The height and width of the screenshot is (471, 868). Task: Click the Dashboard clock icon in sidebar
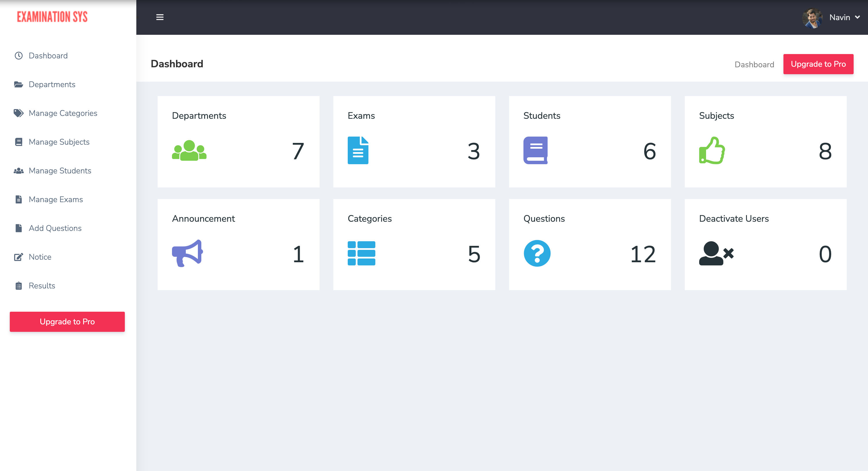(18, 55)
